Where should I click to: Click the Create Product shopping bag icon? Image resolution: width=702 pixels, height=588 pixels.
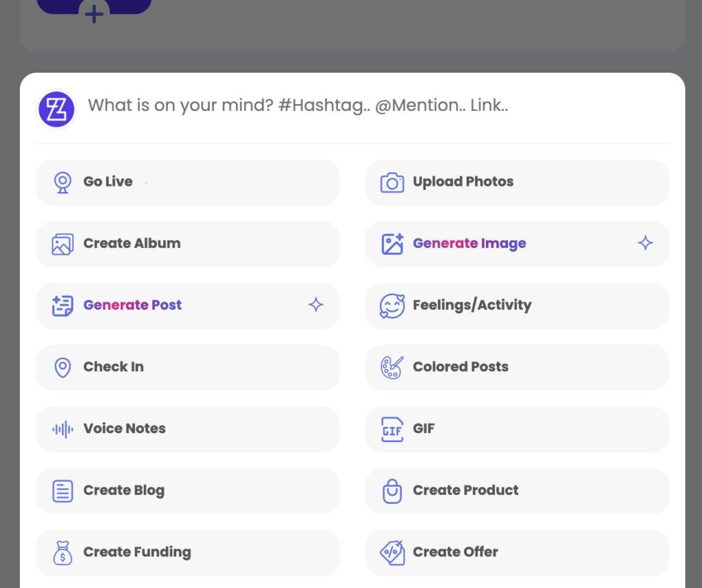tap(392, 491)
